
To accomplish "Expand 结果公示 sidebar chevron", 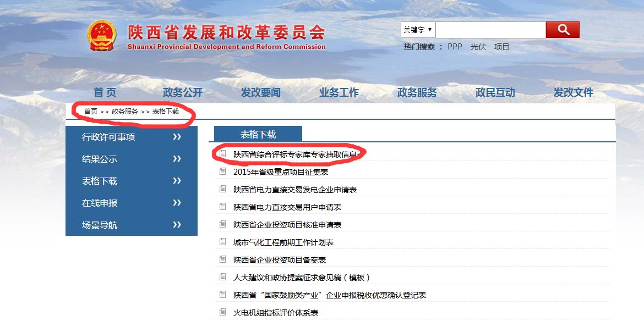I will pyautogui.click(x=177, y=159).
